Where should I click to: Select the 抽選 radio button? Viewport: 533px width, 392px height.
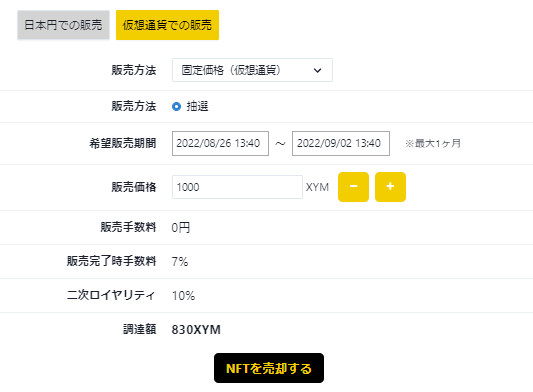pyautogui.click(x=176, y=106)
